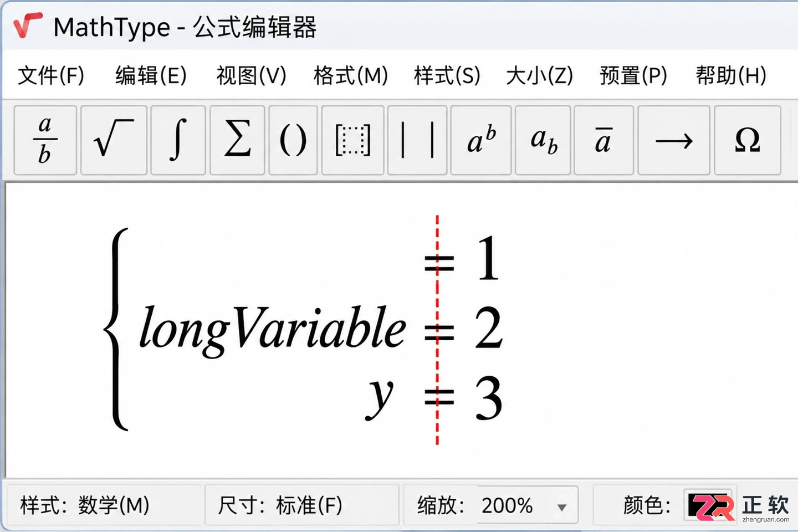
Task: Click the number 3 in third row
Action: click(488, 398)
